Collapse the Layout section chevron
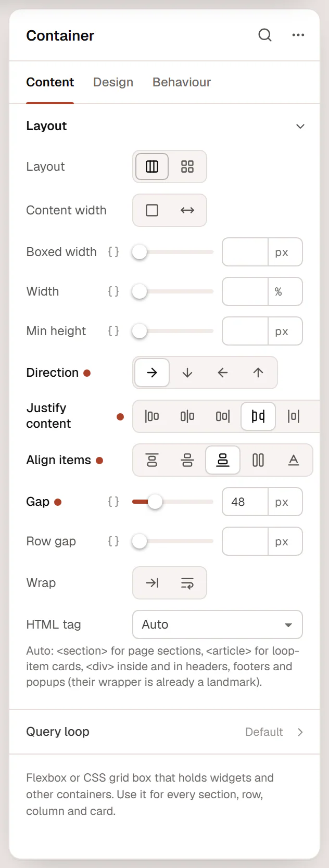 click(x=300, y=126)
